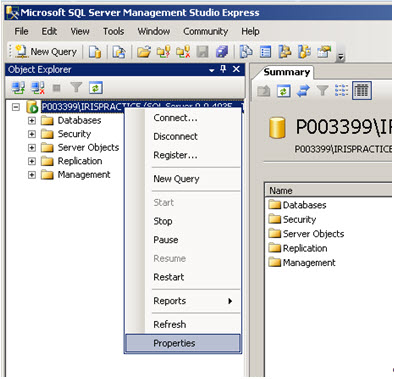The height and width of the screenshot is (379, 394).
Task: Click the Summary window toolbar icon
Action: tap(265, 52)
